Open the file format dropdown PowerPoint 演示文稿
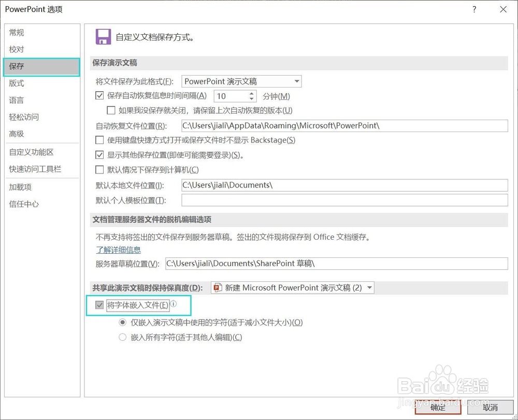 (x=241, y=81)
